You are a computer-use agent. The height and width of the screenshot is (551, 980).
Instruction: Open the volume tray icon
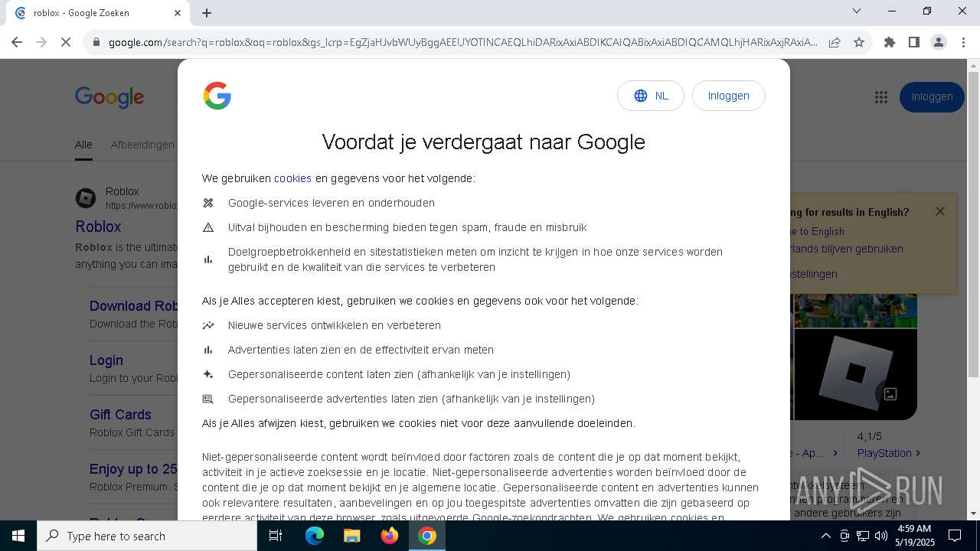tap(881, 536)
